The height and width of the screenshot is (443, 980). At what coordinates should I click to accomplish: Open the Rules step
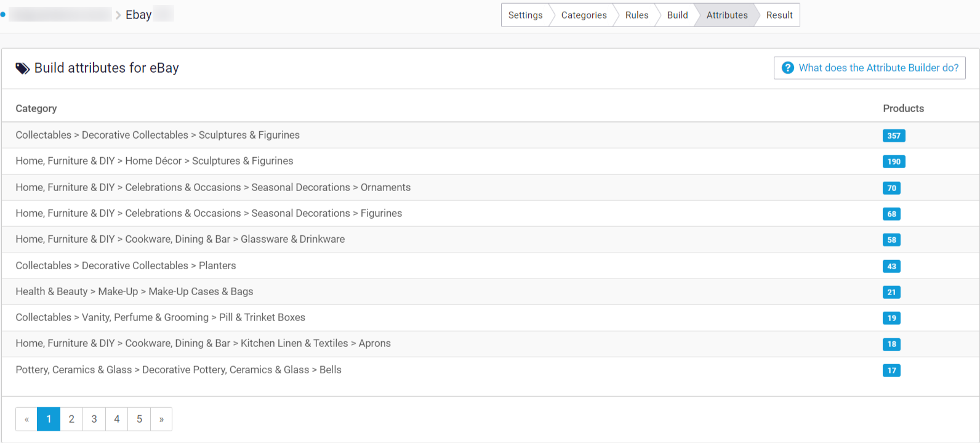point(637,15)
